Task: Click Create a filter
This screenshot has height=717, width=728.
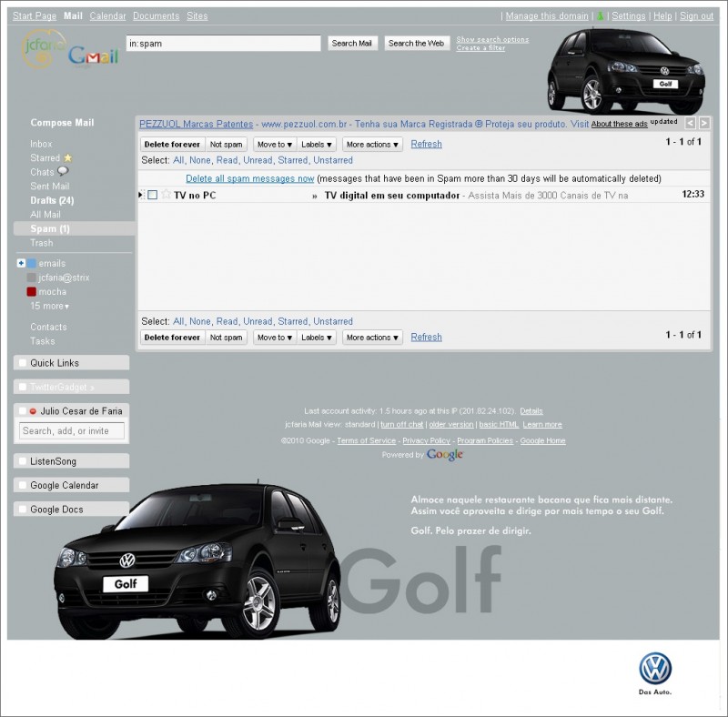Action: 480,48
